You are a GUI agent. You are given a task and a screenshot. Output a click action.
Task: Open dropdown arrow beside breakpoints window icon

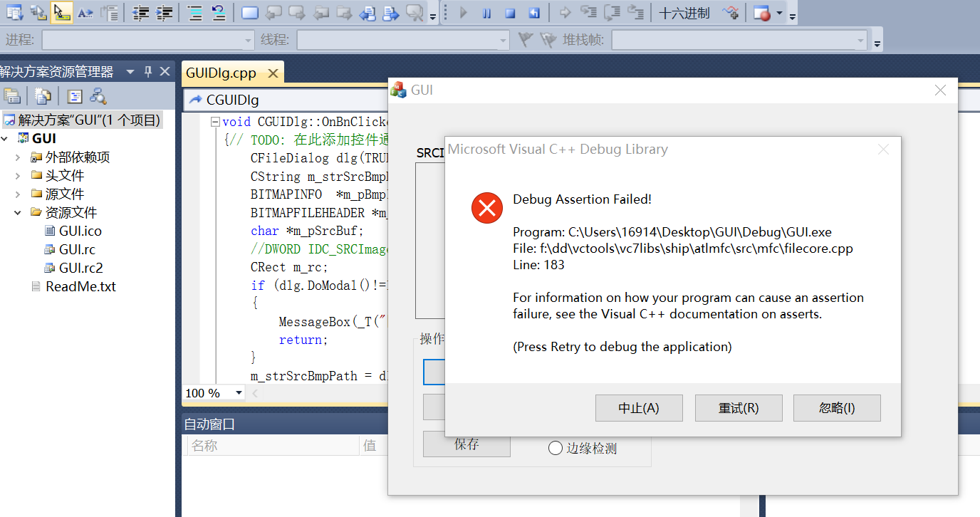779,13
